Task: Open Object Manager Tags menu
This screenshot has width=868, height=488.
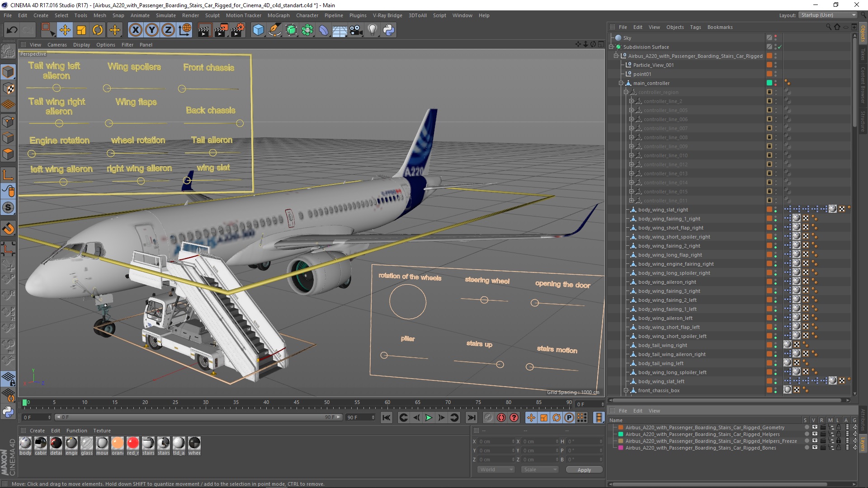Action: (x=695, y=27)
